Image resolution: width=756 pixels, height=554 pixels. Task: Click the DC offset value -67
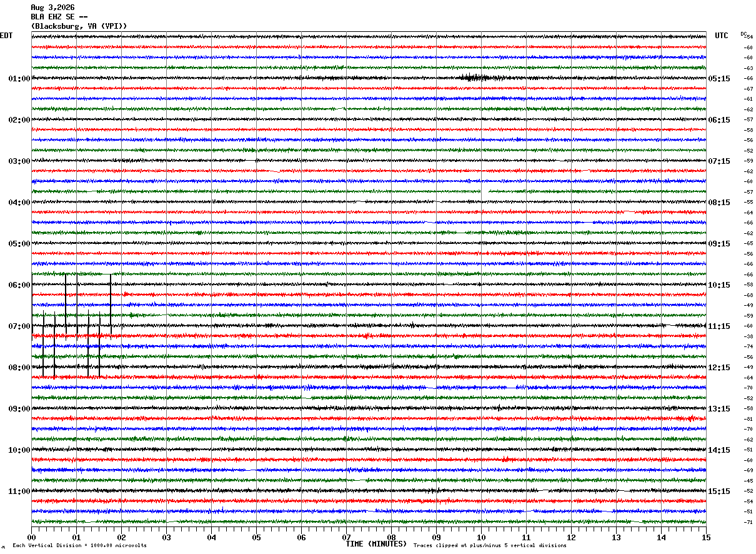click(749, 89)
